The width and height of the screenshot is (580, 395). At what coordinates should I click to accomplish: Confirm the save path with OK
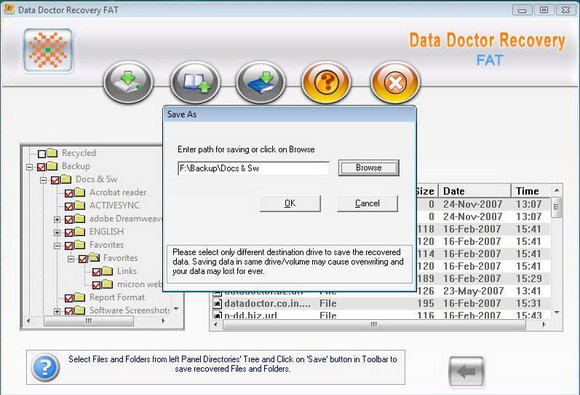[x=290, y=203]
